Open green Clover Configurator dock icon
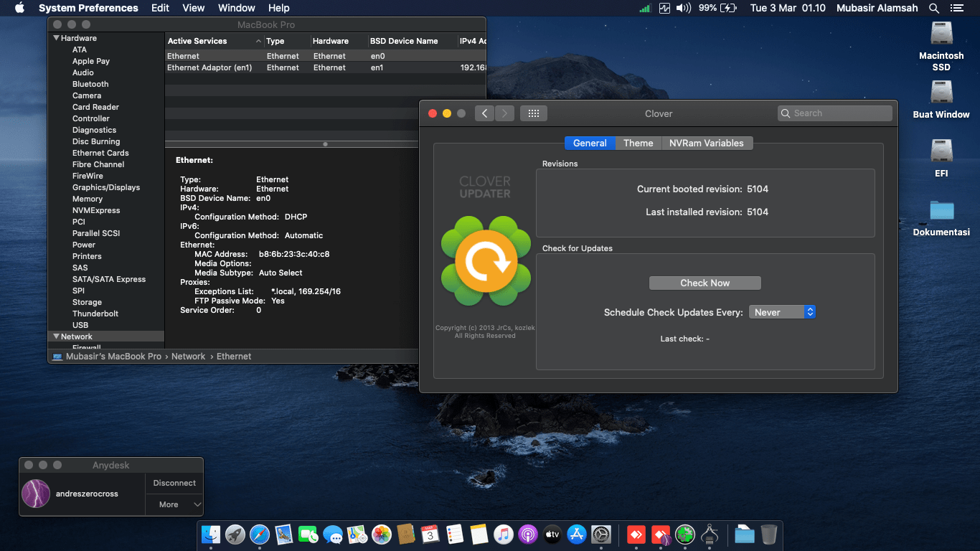Viewport: 980px width, 551px height. point(685,534)
